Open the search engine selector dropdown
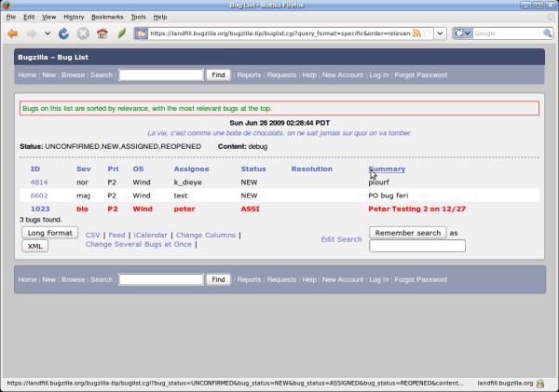 click(x=462, y=34)
